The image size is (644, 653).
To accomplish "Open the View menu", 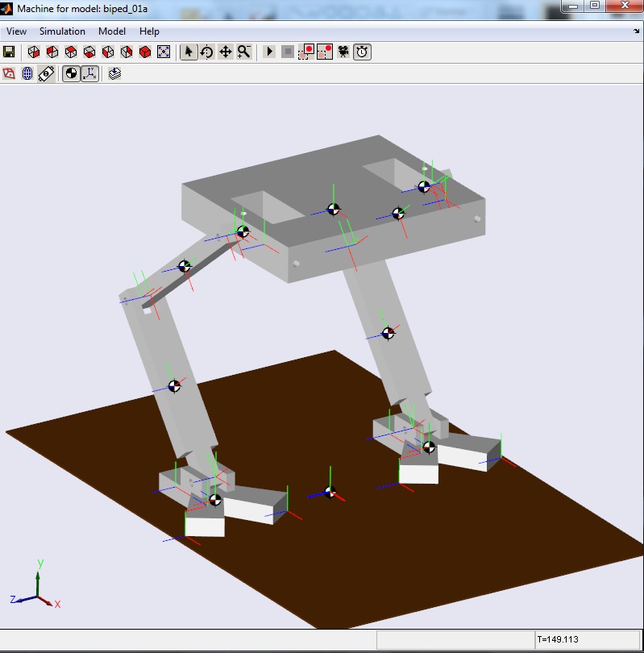I will 16,31.
